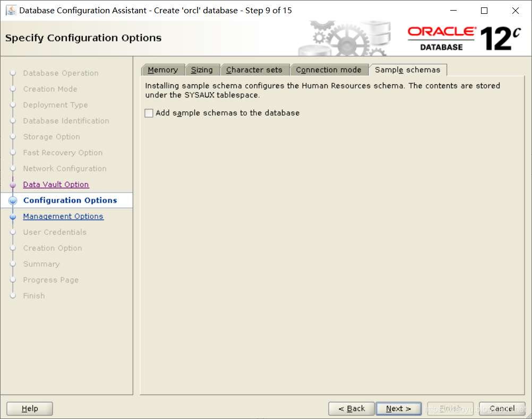Open the Sizing tab
The width and height of the screenshot is (532, 419).
point(202,70)
